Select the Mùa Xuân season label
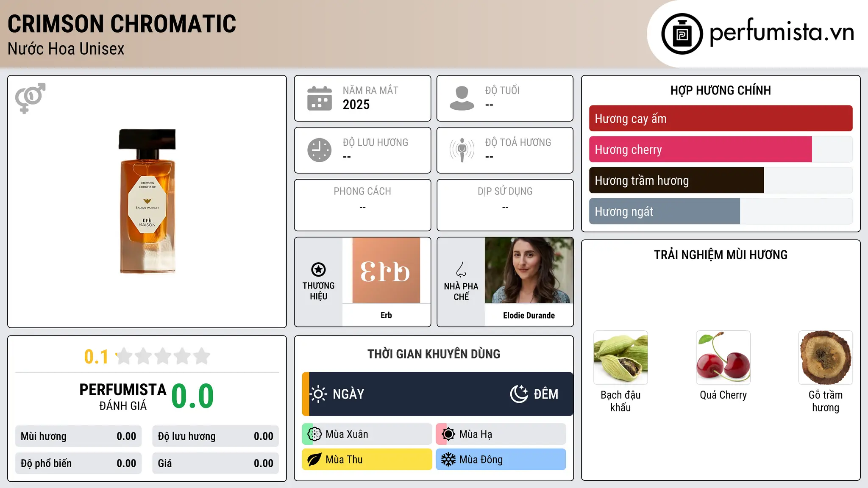This screenshot has width=868, height=488. 347,434
